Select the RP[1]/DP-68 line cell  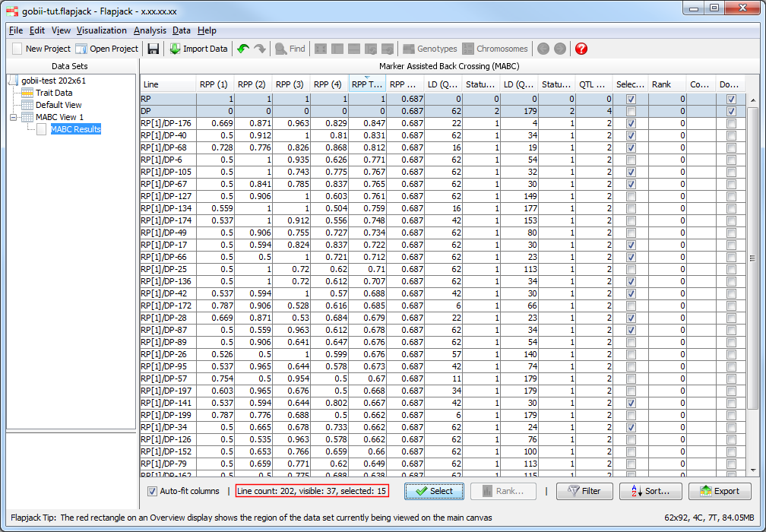(x=168, y=147)
